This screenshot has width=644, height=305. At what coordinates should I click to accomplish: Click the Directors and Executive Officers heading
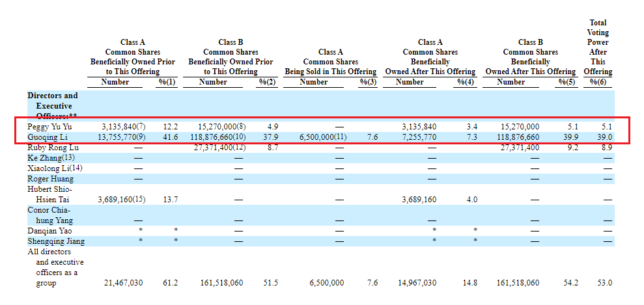(x=52, y=105)
